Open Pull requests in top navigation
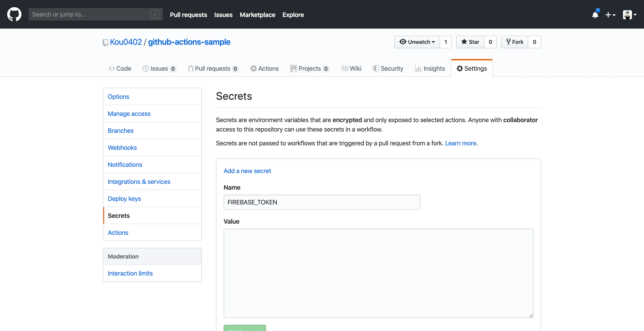 [x=189, y=15]
